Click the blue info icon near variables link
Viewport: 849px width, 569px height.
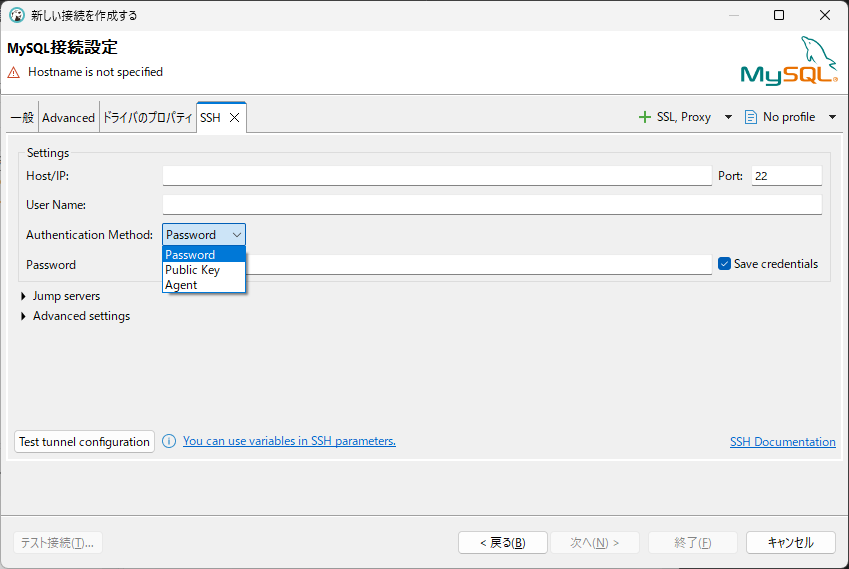coord(169,441)
